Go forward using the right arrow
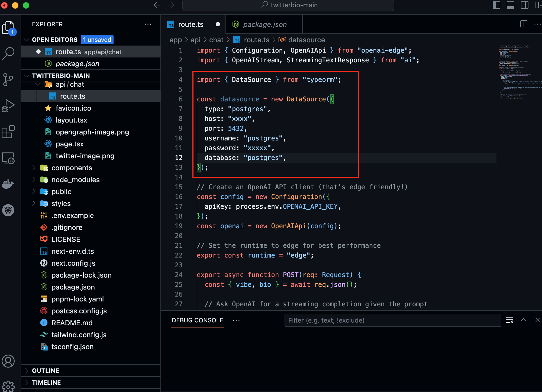The width and height of the screenshot is (542, 392). tap(171, 5)
